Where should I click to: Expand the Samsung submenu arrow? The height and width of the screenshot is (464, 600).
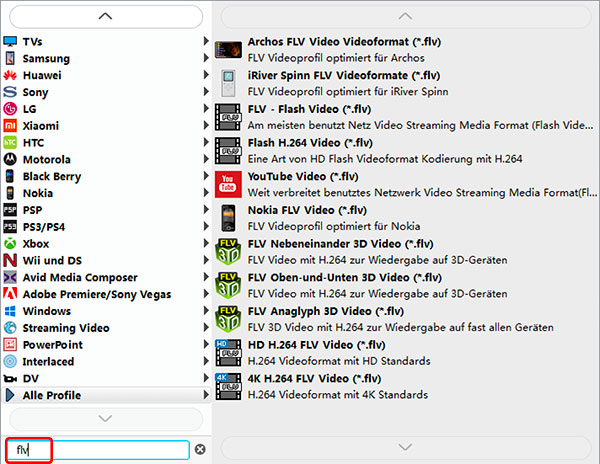click(x=206, y=58)
